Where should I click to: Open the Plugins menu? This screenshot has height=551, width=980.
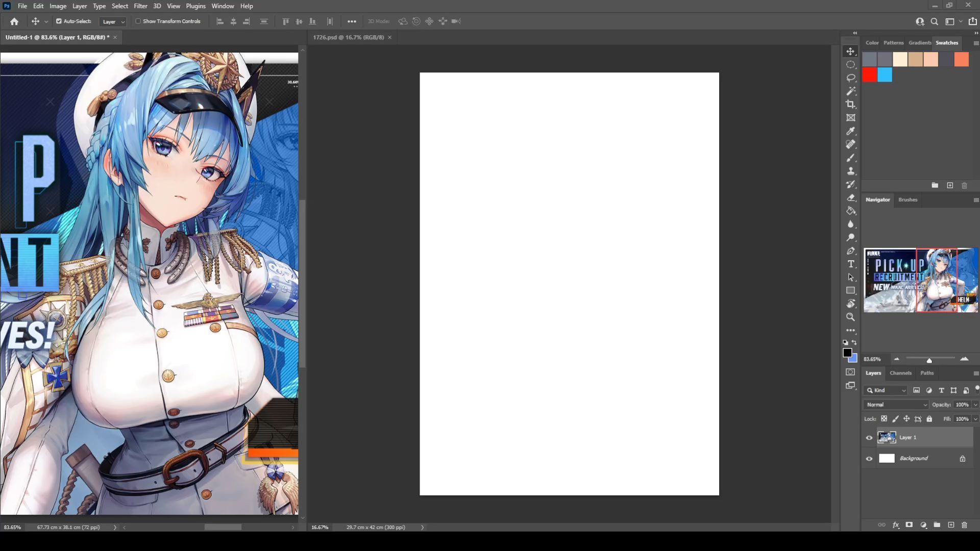195,6
